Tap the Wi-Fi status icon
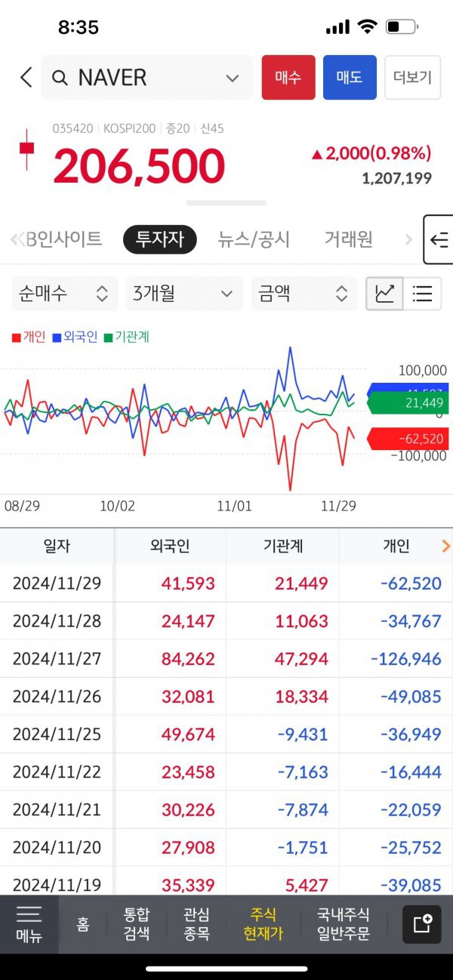Screen dimensions: 453x980 point(368,27)
